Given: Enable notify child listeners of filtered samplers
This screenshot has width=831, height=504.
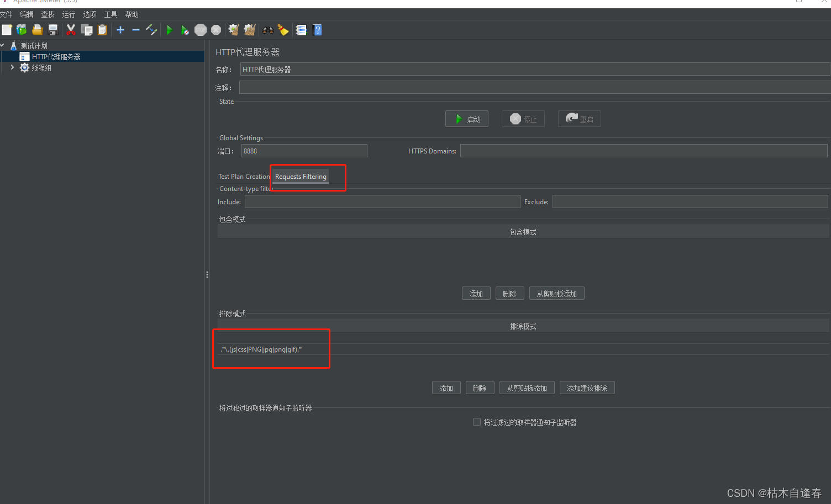Looking at the screenshot, I should pos(477,422).
